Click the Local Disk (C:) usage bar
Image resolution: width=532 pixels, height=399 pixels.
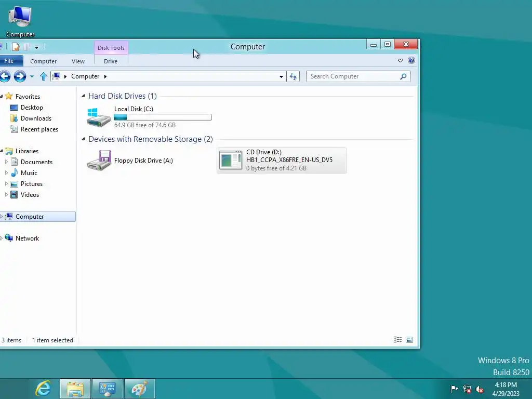click(x=163, y=117)
